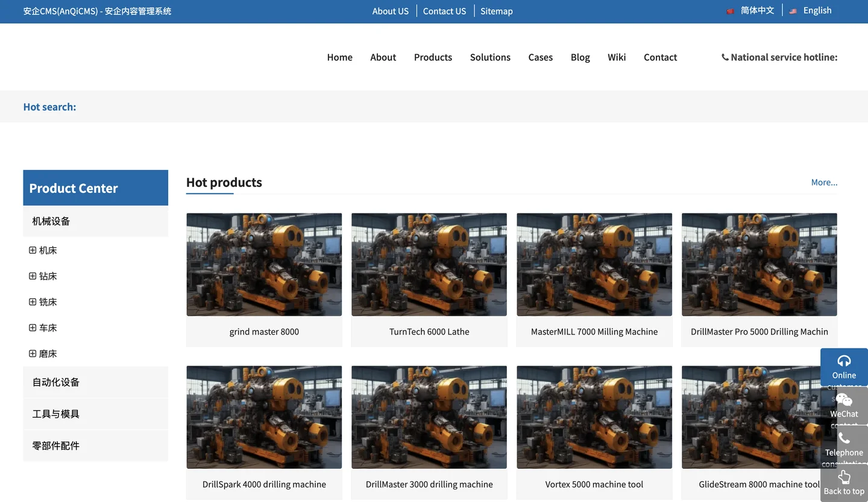The image size is (868, 502).
Task: Switch language to 简体中文
Action: [757, 10]
